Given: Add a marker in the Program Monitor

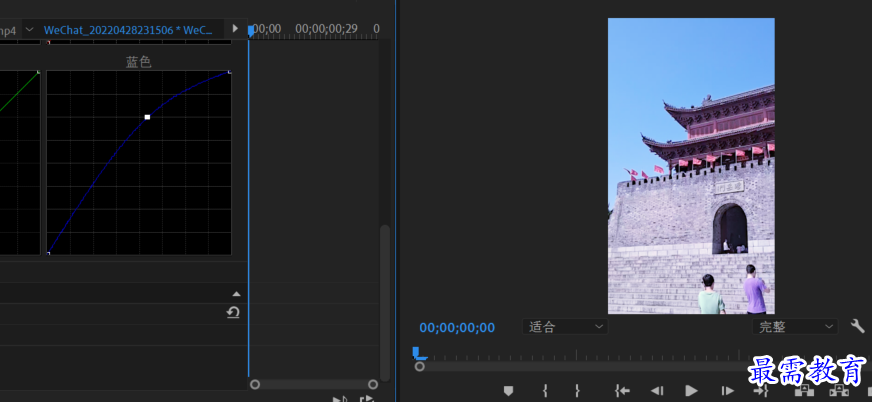Looking at the screenshot, I should (508, 391).
